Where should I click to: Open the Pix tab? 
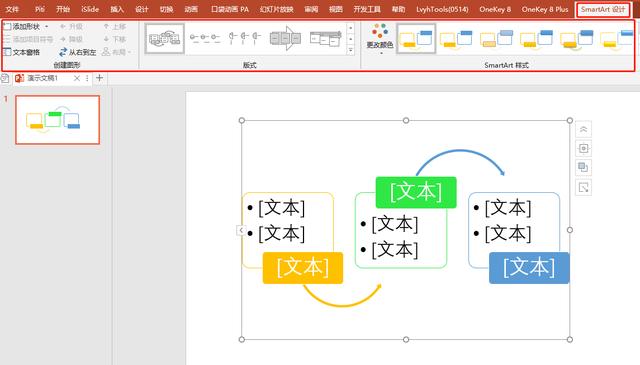tap(40, 9)
